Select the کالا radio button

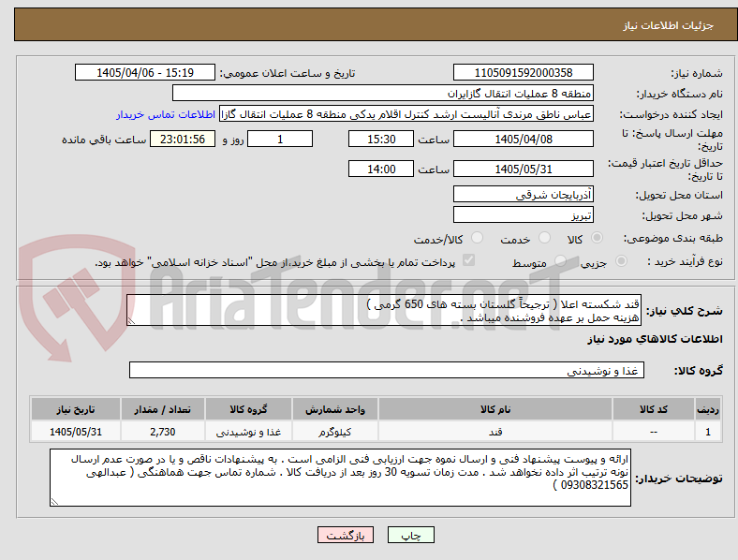coord(597,238)
